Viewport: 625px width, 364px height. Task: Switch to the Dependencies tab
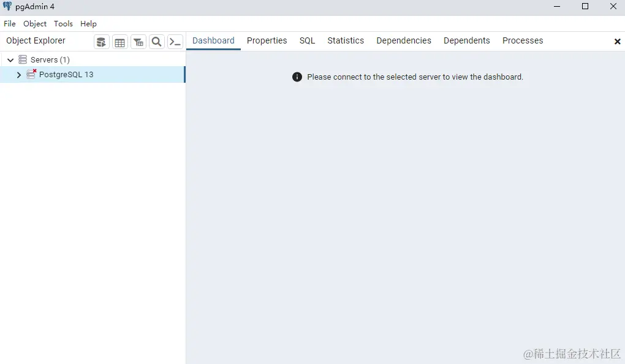404,40
